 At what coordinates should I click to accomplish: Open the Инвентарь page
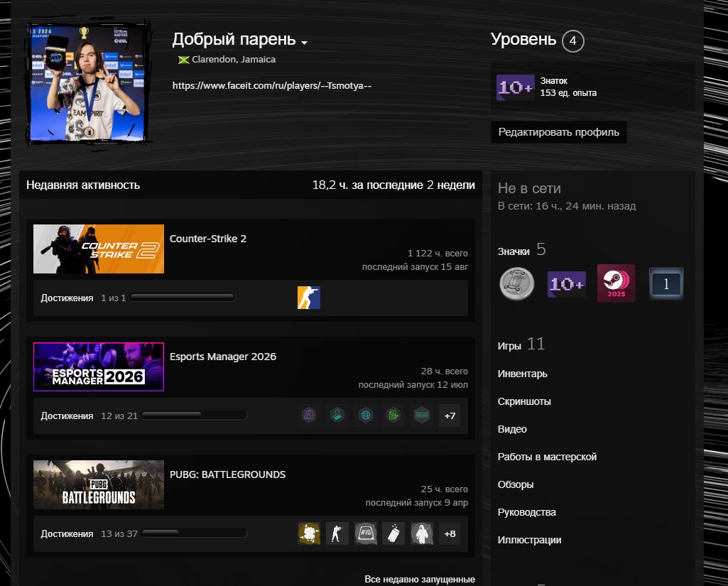(522, 374)
